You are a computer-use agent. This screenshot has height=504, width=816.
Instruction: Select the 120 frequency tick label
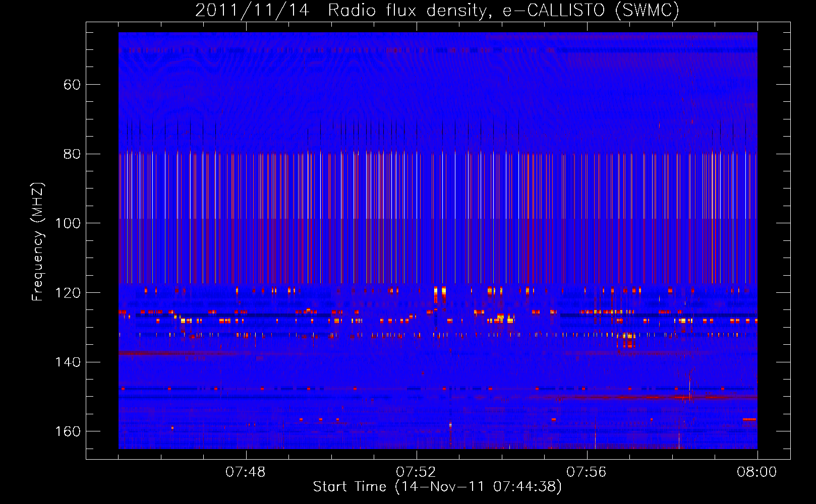pos(68,293)
